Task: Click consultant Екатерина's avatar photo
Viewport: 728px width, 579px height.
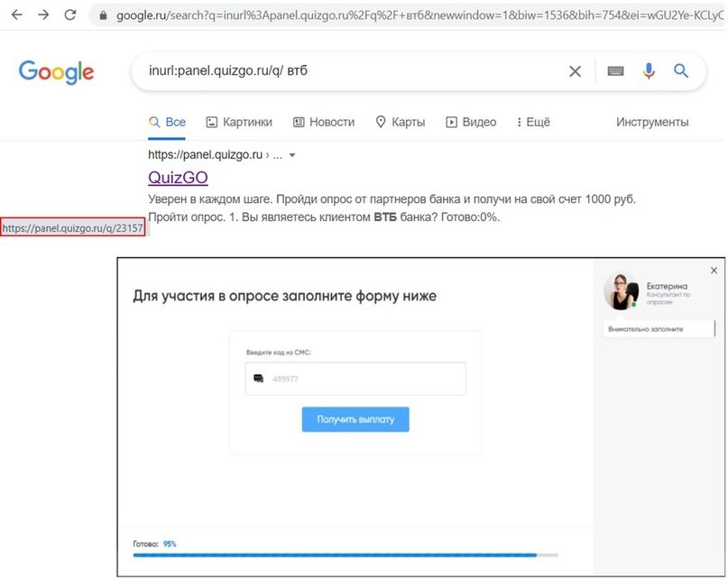Action: 622,291
